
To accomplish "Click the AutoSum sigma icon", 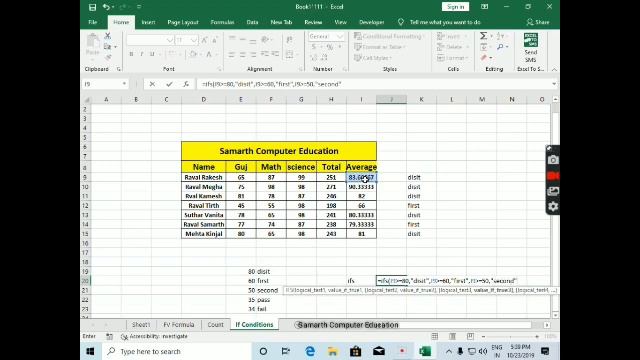I will [x=484, y=36].
